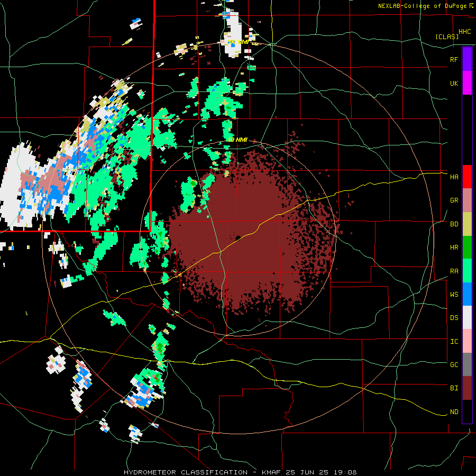Click the [CLAS] label

(447, 37)
